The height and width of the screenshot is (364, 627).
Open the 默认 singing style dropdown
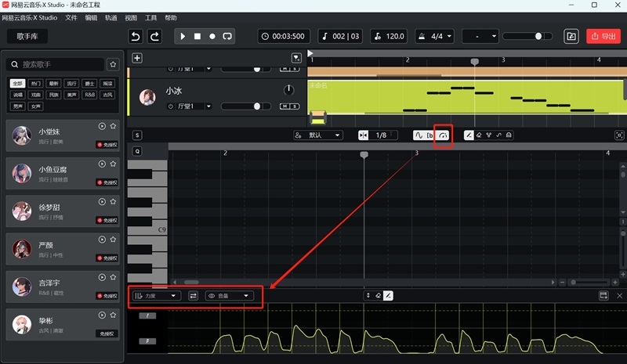coord(317,135)
